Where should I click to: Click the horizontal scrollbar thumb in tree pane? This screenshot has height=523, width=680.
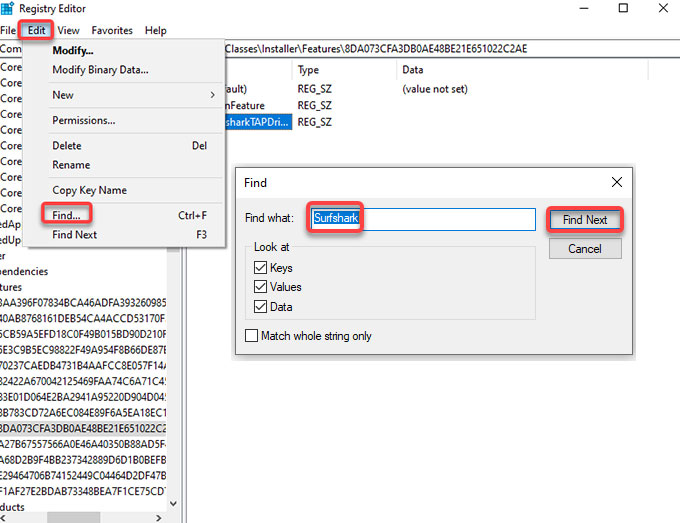click(x=73, y=518)
